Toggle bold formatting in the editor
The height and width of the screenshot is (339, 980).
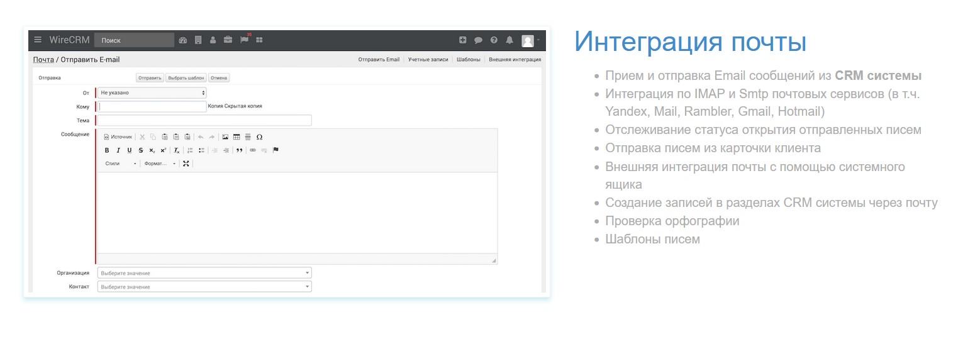(107, 150)
